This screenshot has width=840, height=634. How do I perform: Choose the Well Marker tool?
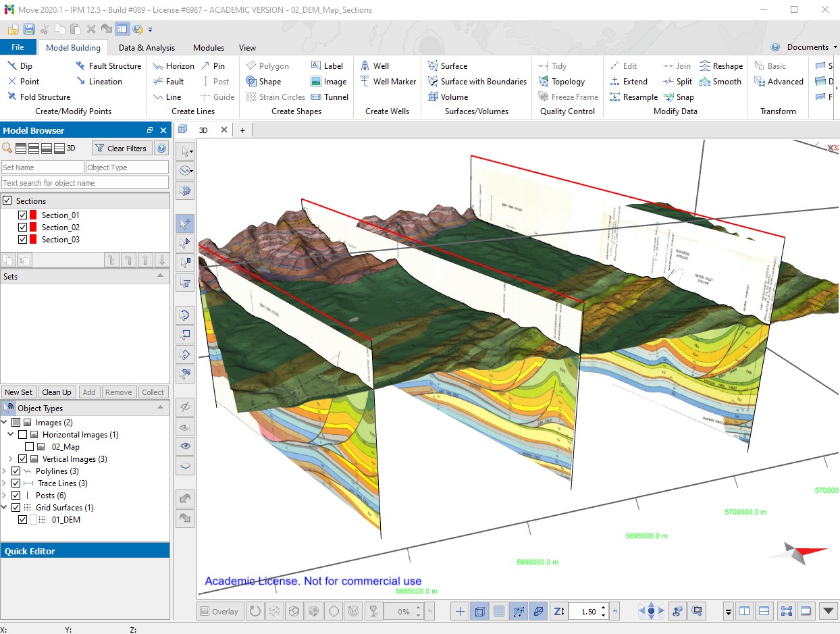[x=388, y=82]
